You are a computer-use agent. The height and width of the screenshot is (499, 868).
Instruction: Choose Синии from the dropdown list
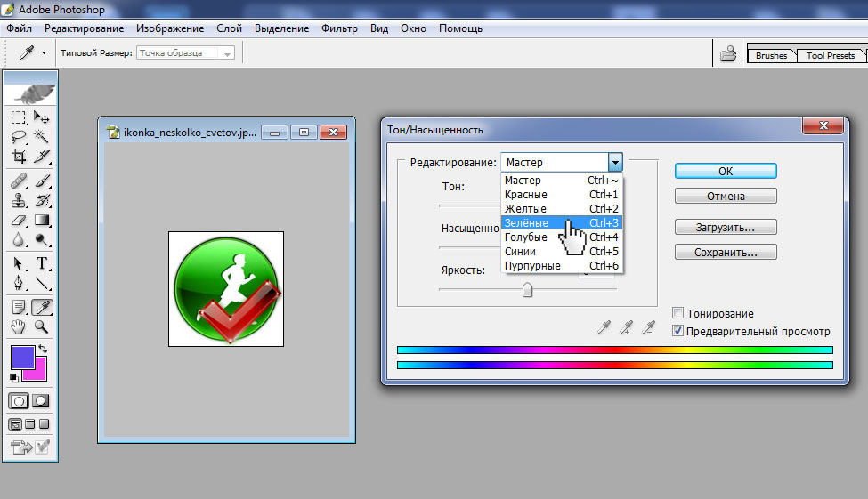(x=562, y=251)
